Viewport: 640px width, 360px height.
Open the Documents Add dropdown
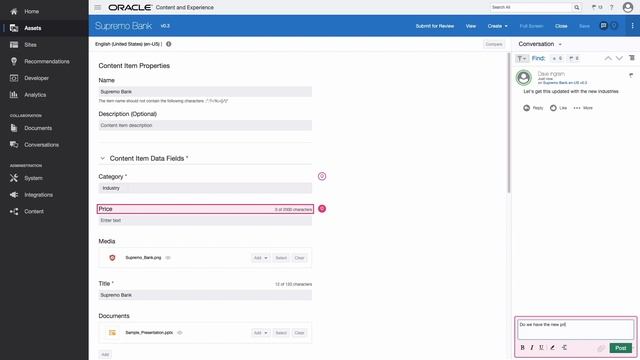point(260,333)
